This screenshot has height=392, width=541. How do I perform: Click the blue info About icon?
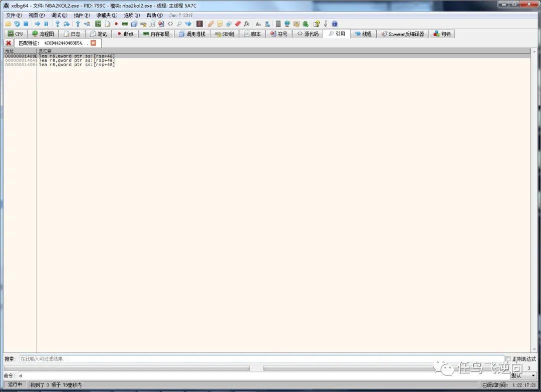point(334,24)
